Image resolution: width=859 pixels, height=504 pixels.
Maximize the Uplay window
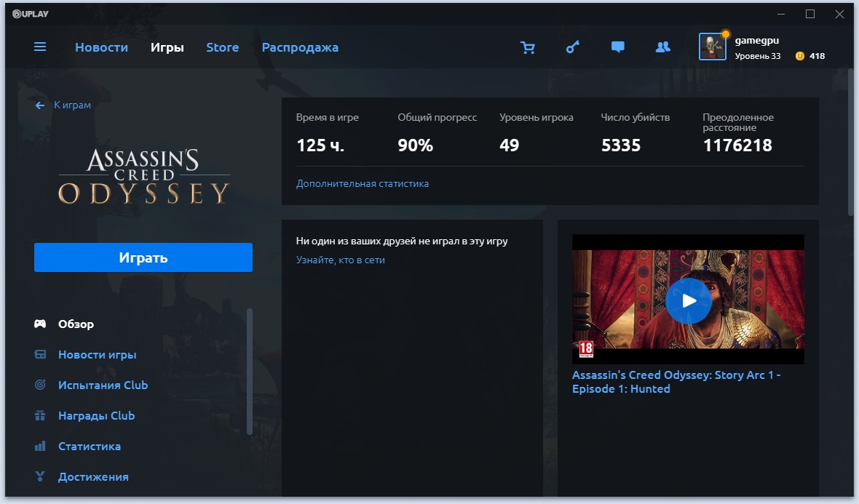(810, 15)
